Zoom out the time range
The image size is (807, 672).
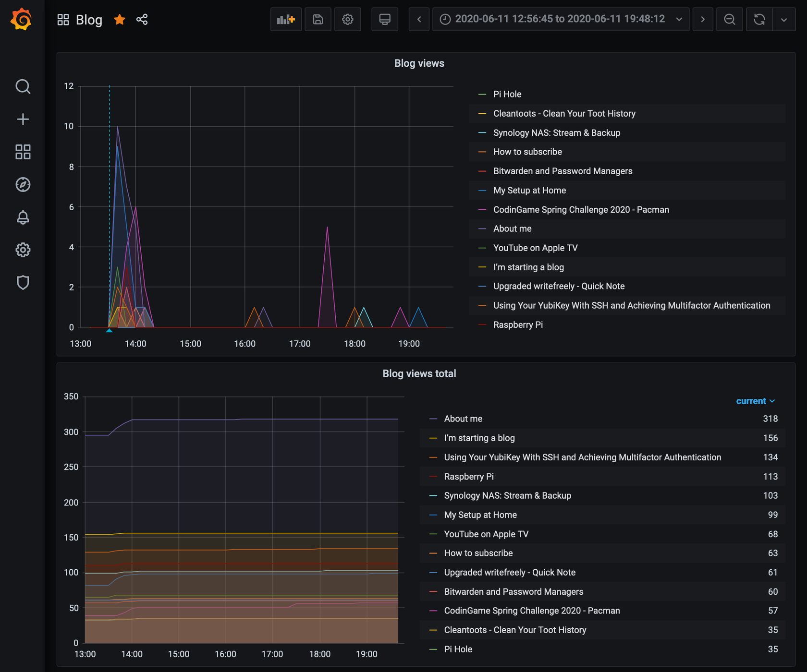(730, 20)
